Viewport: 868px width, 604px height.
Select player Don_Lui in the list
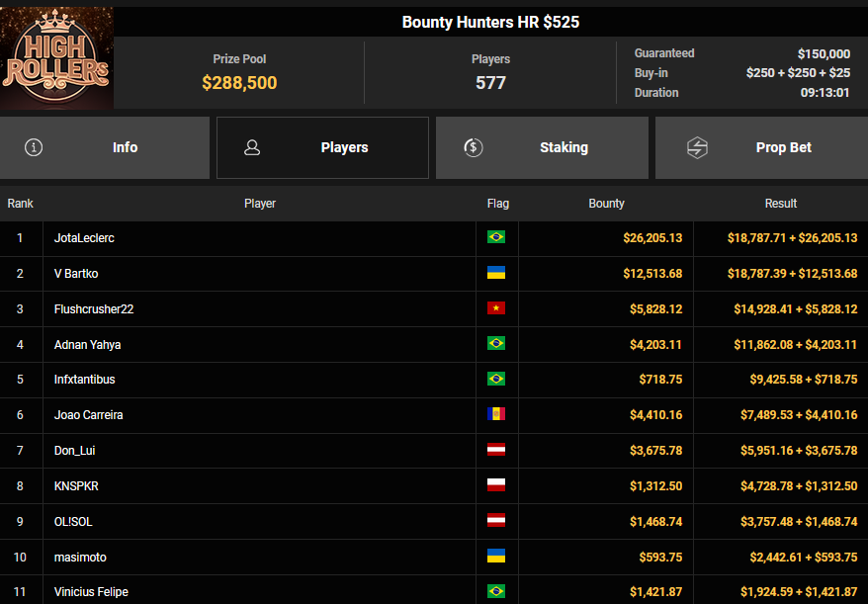click(x=75, y=450)
